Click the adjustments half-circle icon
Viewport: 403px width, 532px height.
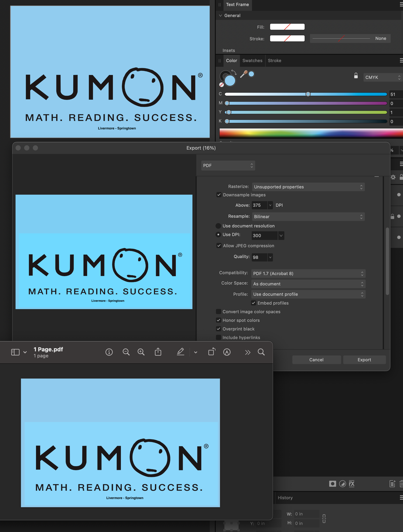click(342, 484)
